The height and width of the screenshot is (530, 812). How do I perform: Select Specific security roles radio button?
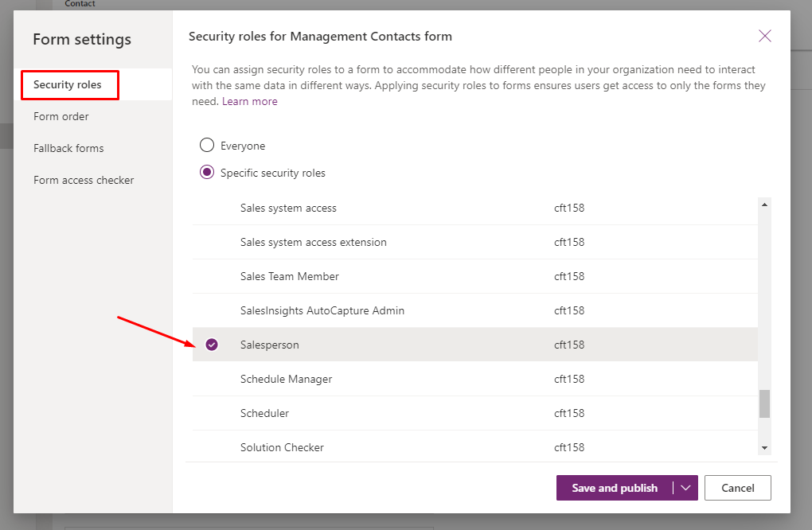coord(207,172)
